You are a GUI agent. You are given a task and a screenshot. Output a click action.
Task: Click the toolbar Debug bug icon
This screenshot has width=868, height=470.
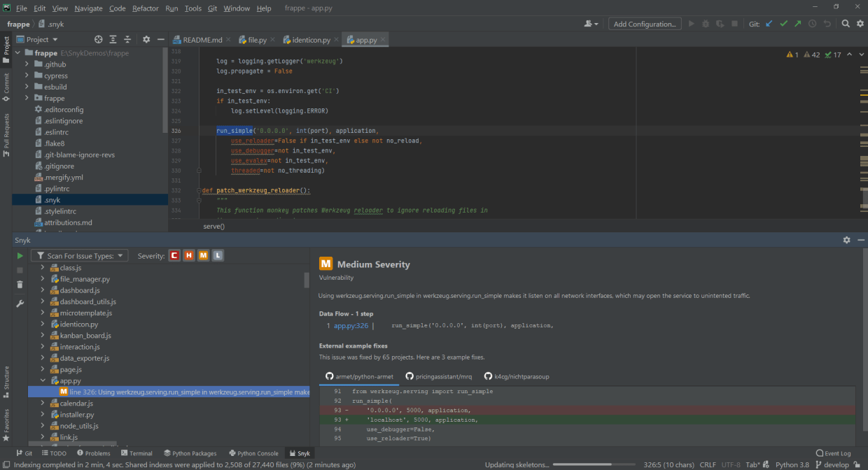[x=706, y=24]
